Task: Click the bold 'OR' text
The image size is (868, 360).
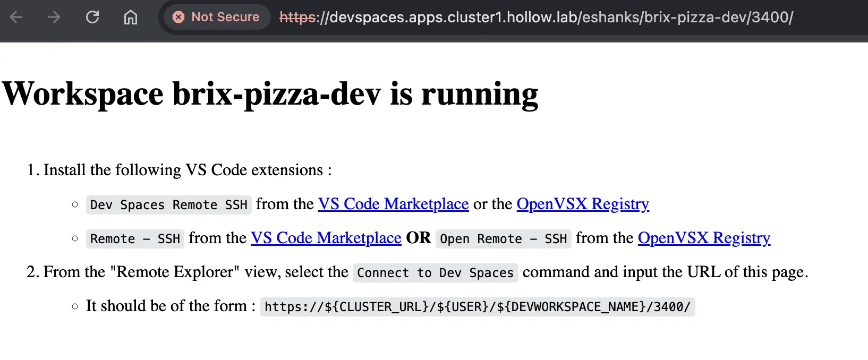Action: coord(419,238)
